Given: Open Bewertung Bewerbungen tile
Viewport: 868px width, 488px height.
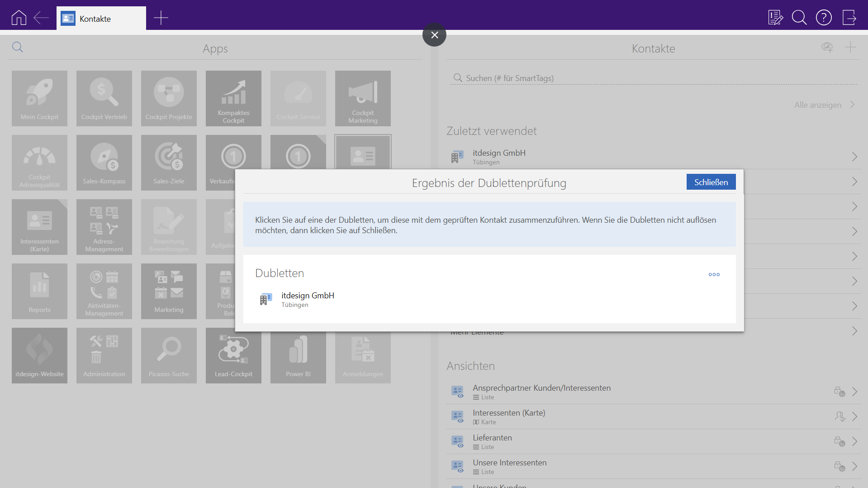Looking at the screenshot, I should 169,227.
